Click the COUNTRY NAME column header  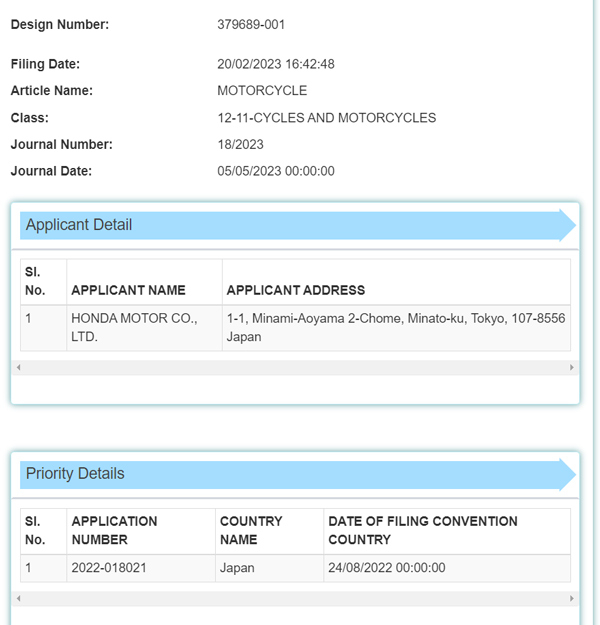pos(251,530)
